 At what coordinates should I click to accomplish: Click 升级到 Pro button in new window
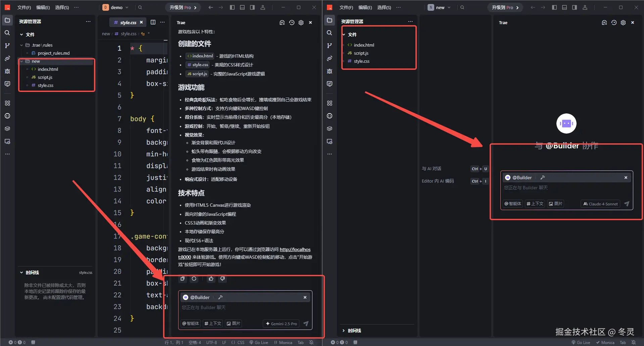click(x=505, y=7)
